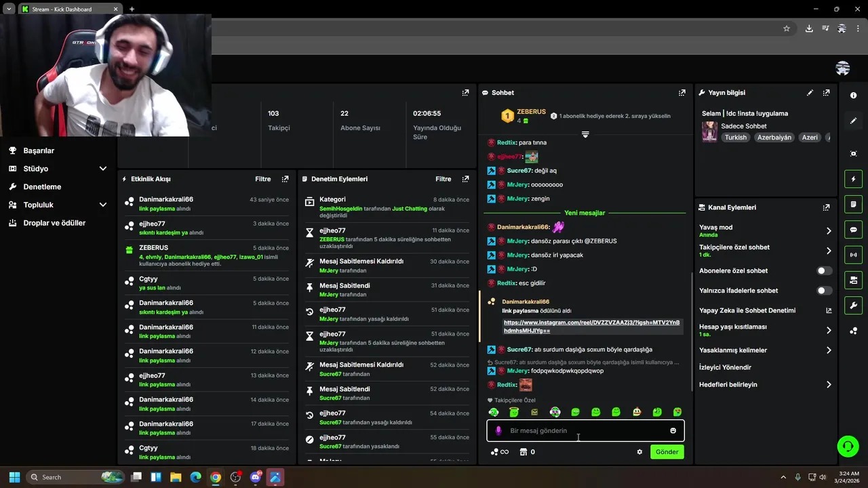Click the Redtix emote image message
Viewport: 868px width, 488px height.
(526, 385)
